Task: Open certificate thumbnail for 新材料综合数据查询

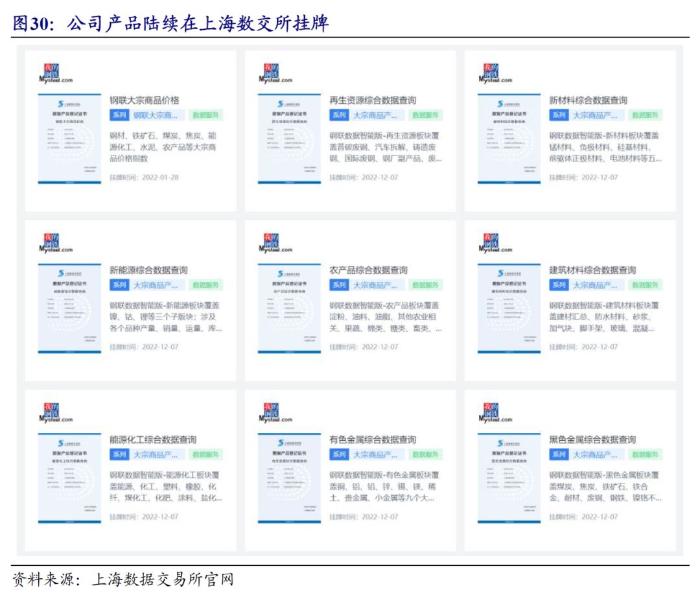Action: point(509,139)
